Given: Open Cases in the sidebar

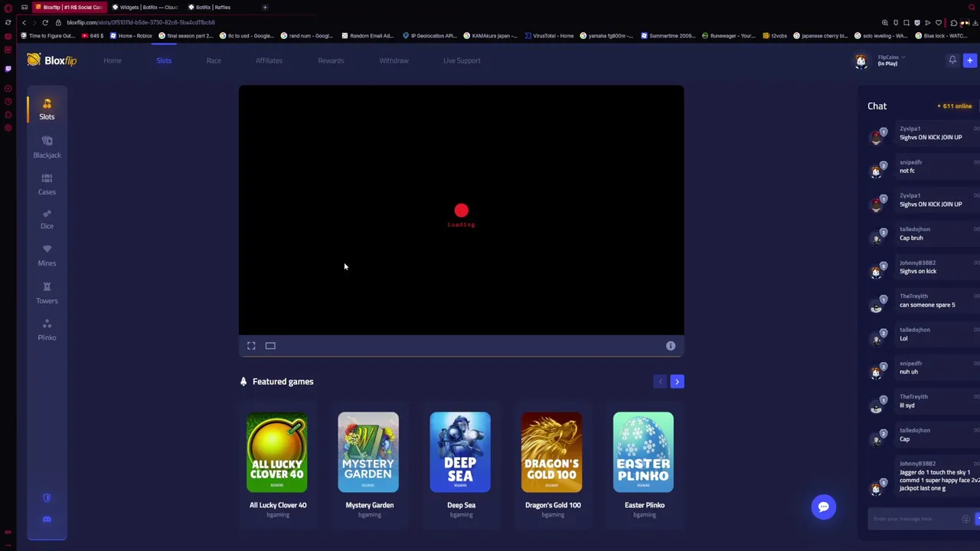Looking at the screenshot, I should coord(47,184).
